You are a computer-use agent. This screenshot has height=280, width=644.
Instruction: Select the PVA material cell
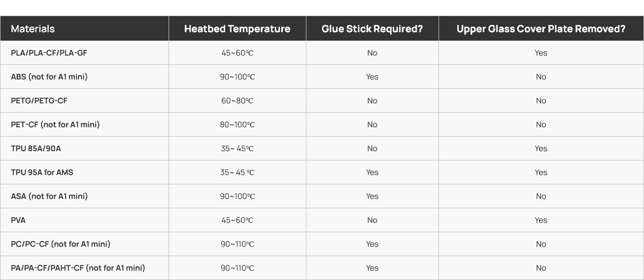coord(18,220)
